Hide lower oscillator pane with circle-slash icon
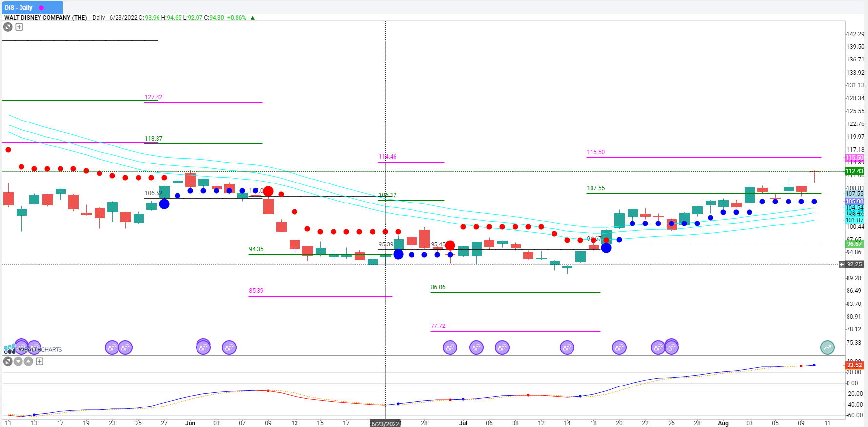This screenshot has width=868, height=427. (8, 361)
